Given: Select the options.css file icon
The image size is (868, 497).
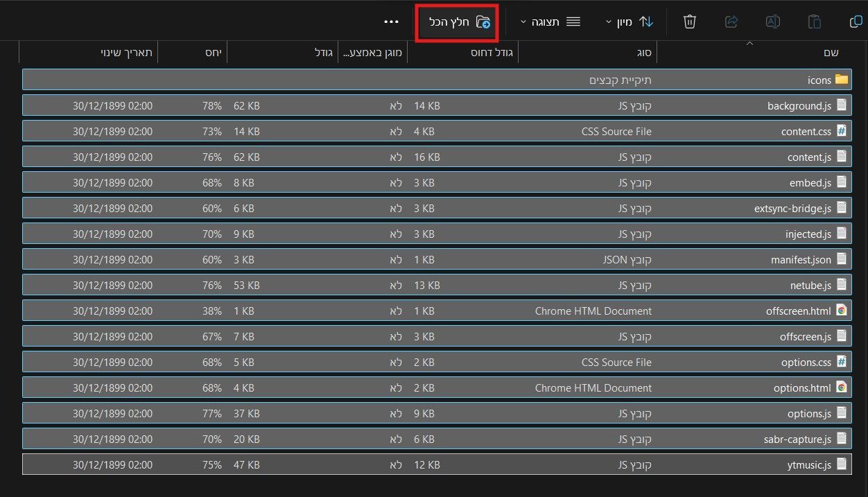Looking at the screenshot, I should (x=842, y=362).
